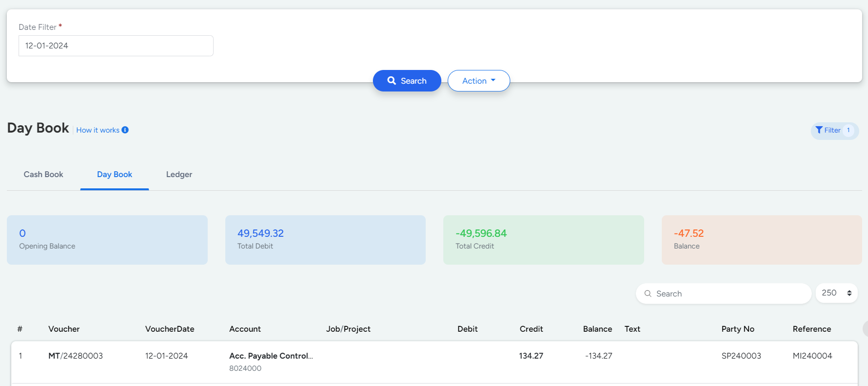This screenshot has width=868, height=386.
Task: Sort by the VoucherDate column header
Action: 170,329
